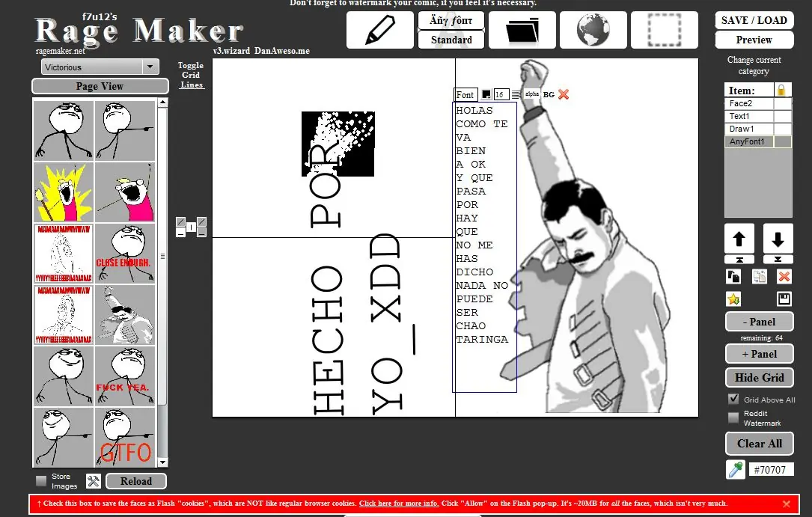This screenshot has width=812, height=517.
Task: Select AnyFont1 in the item list
Action: 749,142
